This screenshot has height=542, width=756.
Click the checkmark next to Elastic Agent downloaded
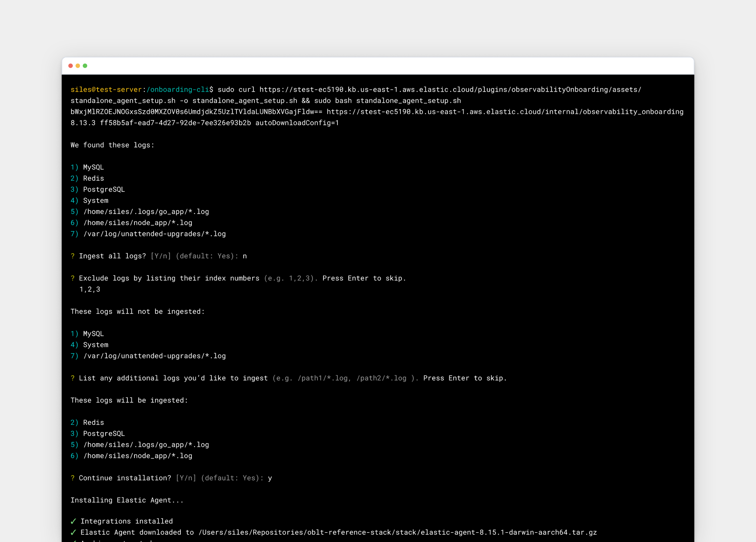73,532
